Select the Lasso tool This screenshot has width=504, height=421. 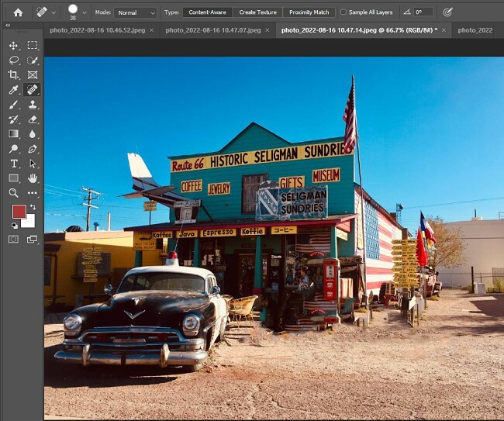point(13,60)
